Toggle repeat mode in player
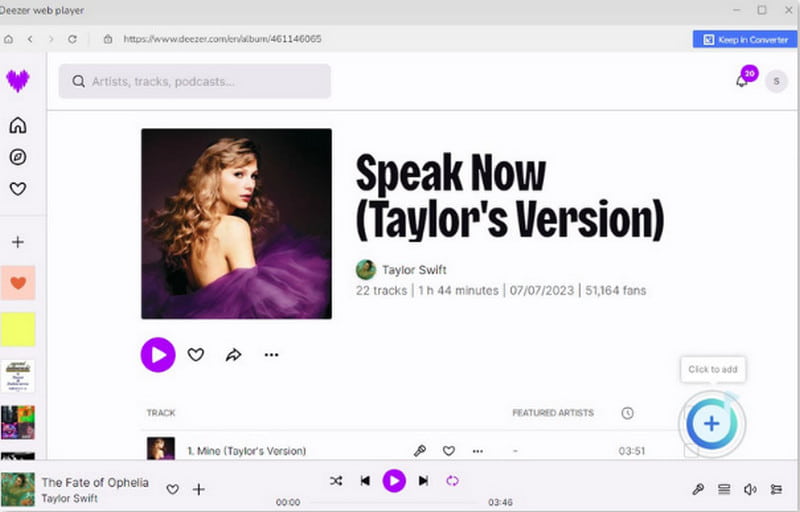This screenshot has width=800, height=512. [x=453, y=480]
